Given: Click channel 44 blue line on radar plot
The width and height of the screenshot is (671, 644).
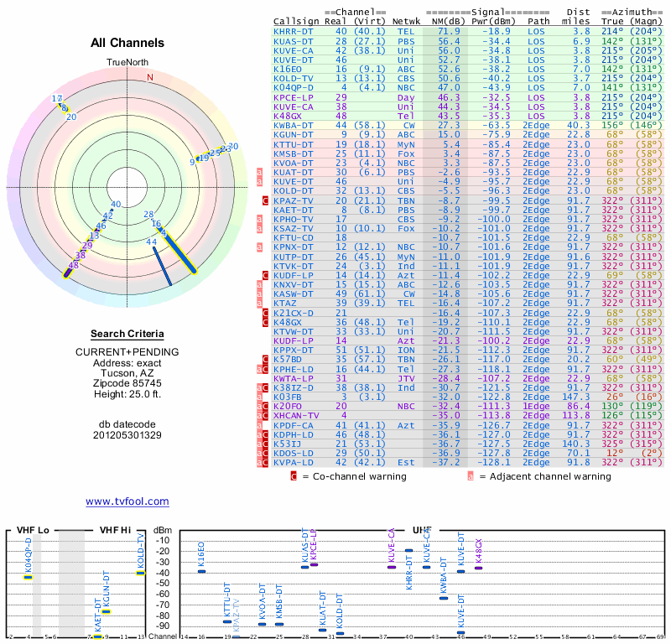Looking at the screenshot, I should [x=163, y=266].
